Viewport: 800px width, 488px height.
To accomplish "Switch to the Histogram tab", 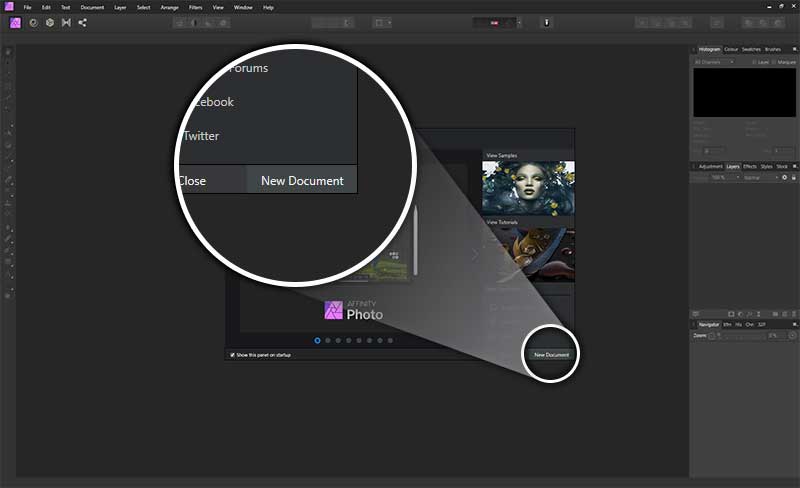I will [709, 50].
